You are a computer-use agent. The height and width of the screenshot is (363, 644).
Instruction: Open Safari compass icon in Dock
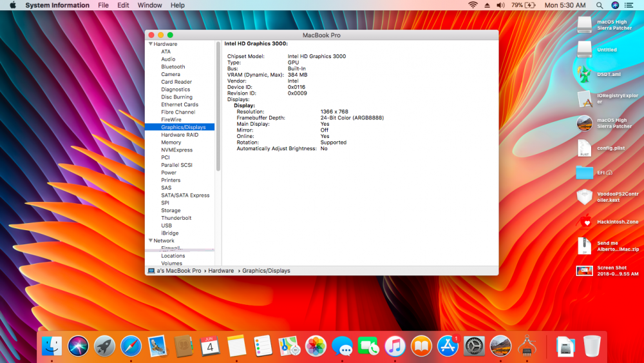[131, 346]
